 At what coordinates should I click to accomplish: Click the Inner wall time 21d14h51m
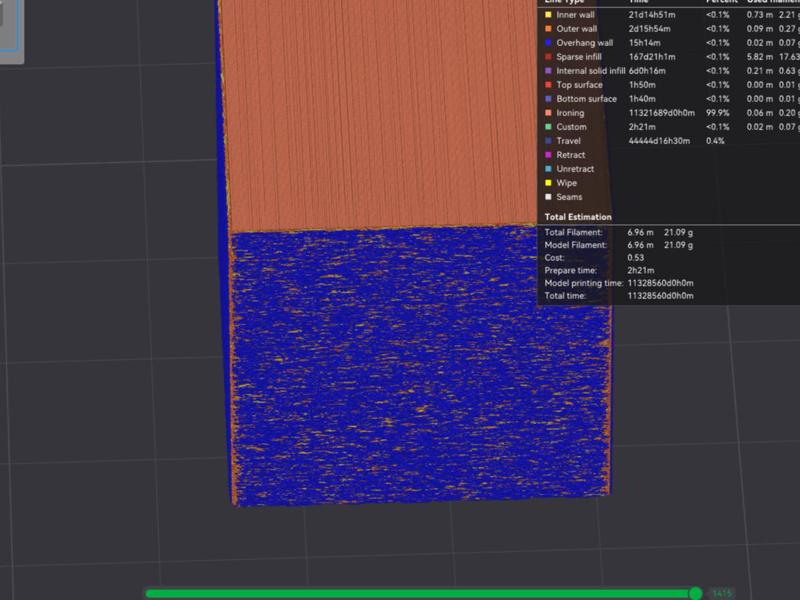pos(652,15)
